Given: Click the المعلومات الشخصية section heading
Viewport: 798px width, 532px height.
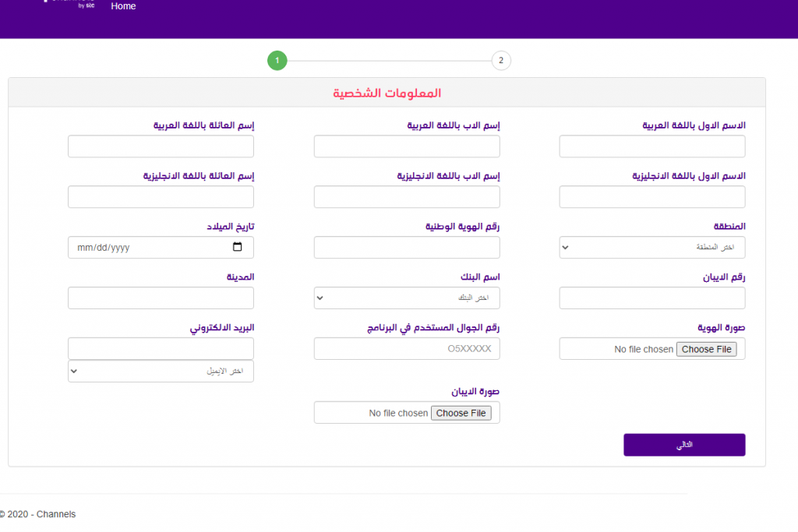Looking at the screenshot, I should 387,93.
